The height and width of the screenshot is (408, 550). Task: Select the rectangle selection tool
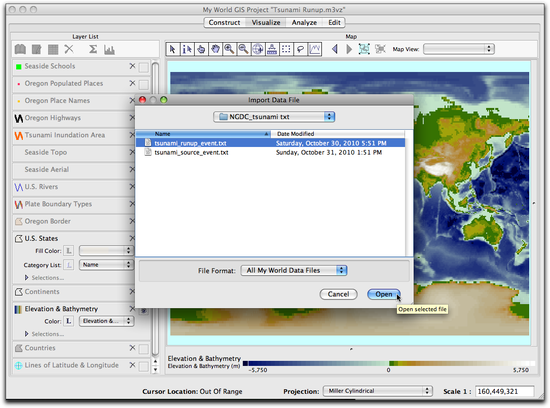(286, 49)
